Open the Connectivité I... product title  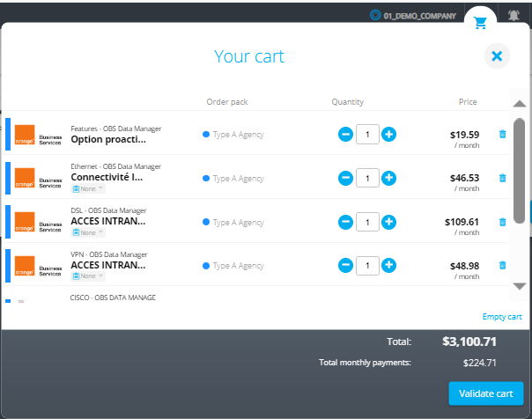pyautogui.click(x=107, y=177)
